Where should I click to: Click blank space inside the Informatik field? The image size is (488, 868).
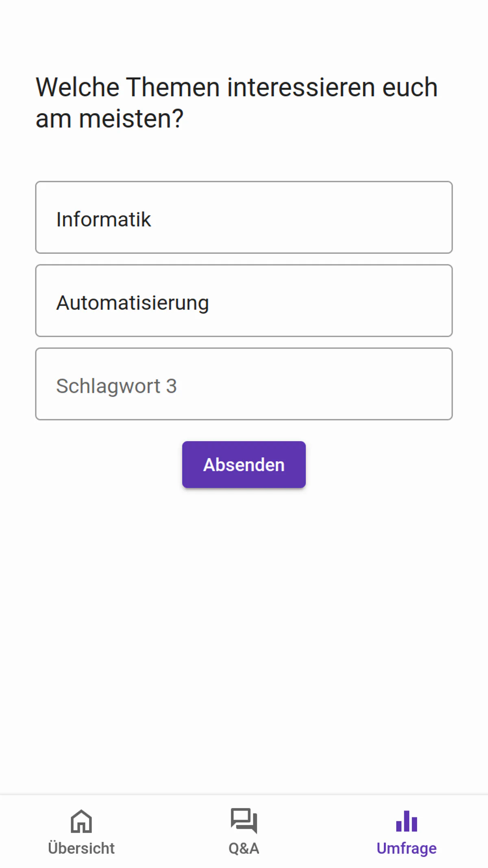325,218
